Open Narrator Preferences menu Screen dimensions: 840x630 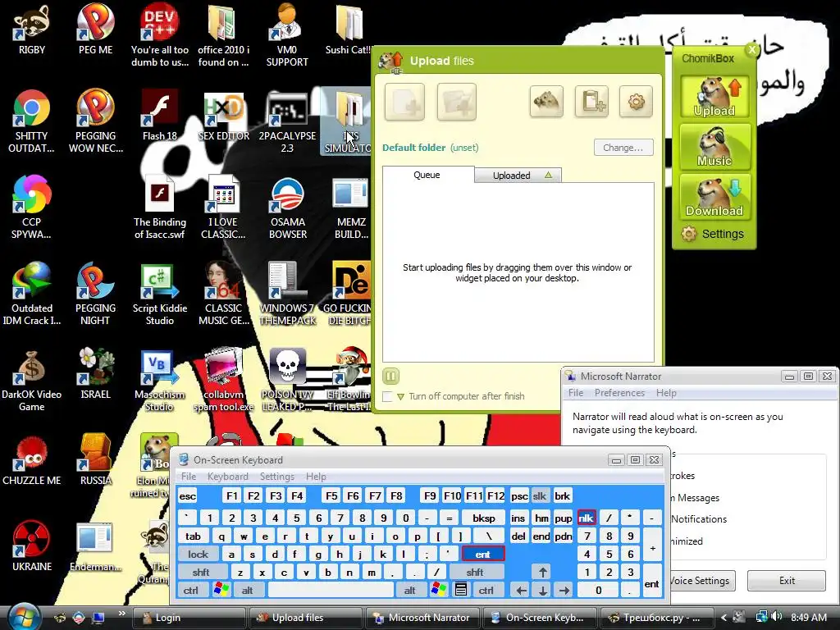[619, 393]
